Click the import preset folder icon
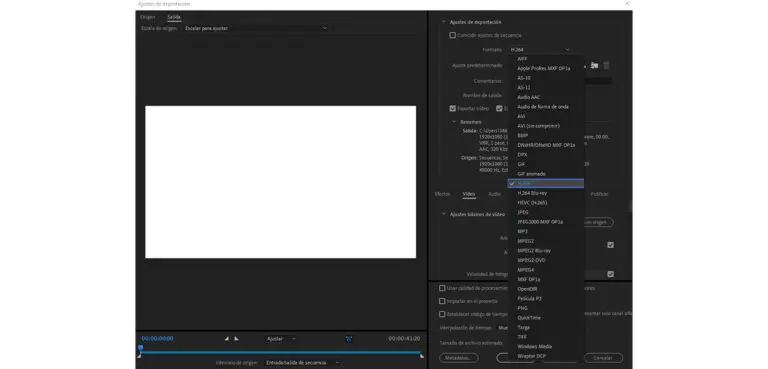 pyautogui.click(x=594, y=65)
